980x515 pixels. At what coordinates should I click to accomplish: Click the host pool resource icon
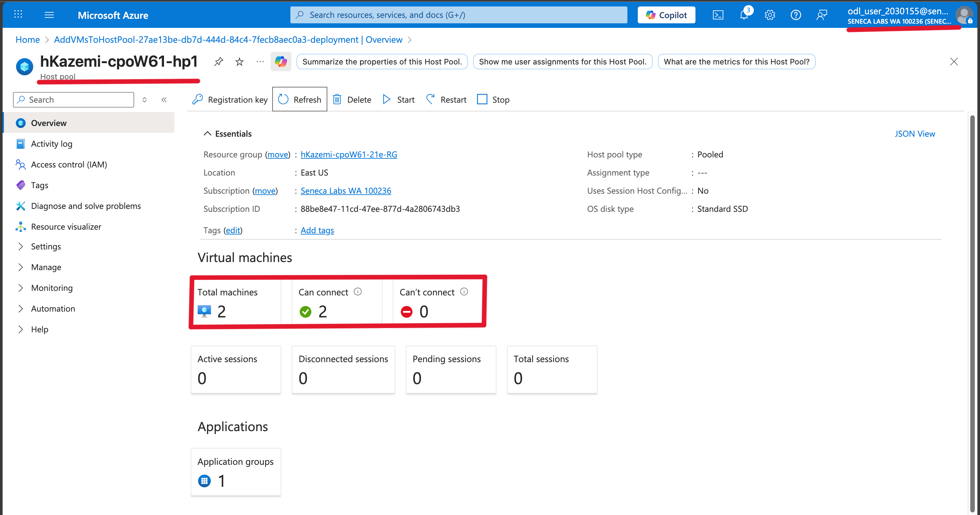pos(25,67)
